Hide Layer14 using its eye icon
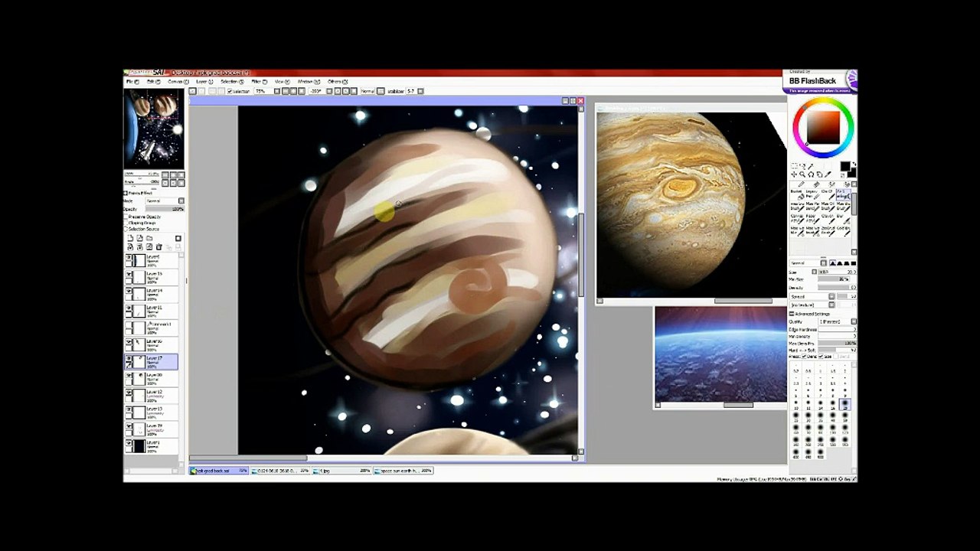 tap(129, 291)
